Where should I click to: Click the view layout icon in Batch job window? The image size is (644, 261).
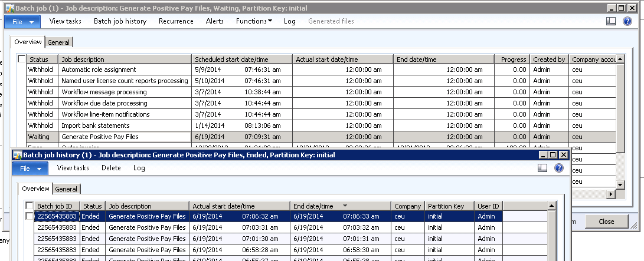[x=611, y=21]
